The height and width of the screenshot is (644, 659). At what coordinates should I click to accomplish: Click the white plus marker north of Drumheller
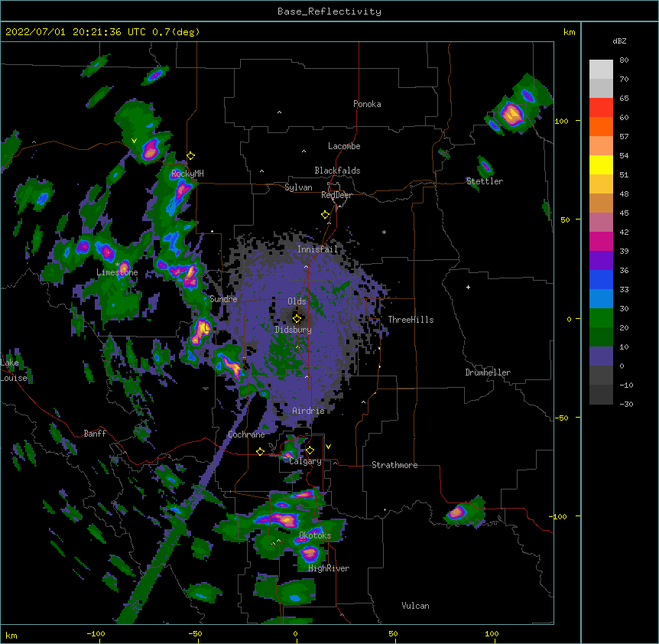(x=468, y=287)
